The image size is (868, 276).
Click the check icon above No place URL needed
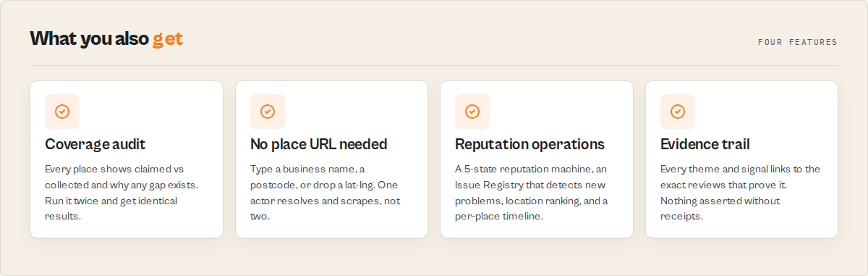pyautogui.click(x=268, y=112)
